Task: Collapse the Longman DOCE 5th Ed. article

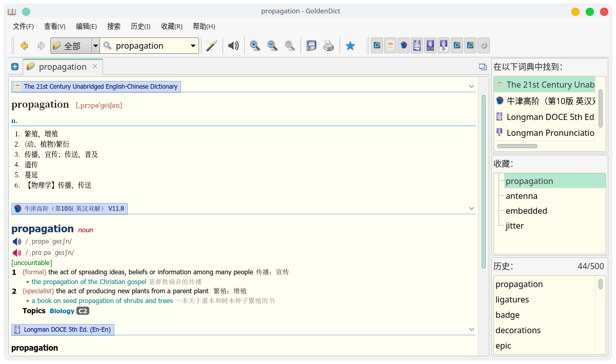Action: point(472,330)
